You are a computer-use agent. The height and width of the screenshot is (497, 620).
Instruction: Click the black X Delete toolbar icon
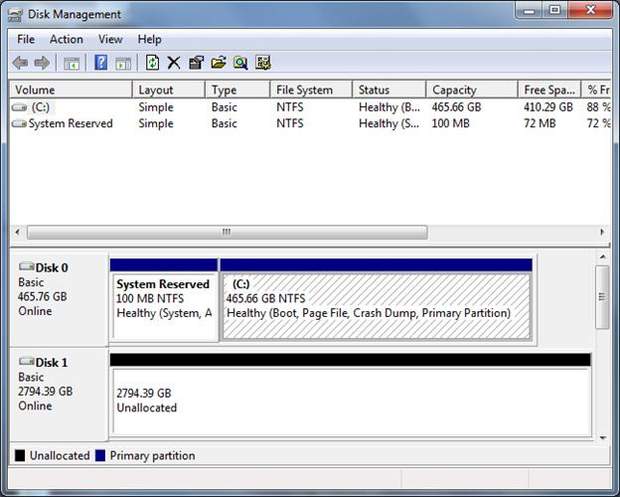tap(174, 63)
